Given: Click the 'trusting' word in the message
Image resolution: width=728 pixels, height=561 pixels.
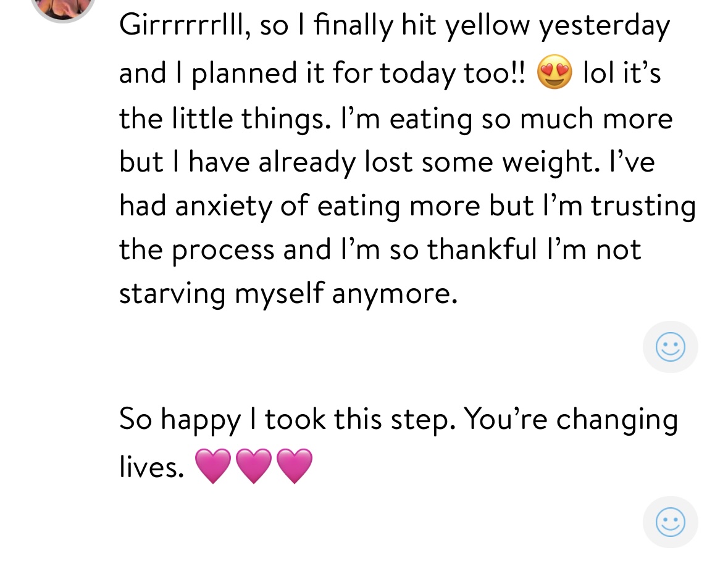Looking at the screenshot, I should click(643, 206).
